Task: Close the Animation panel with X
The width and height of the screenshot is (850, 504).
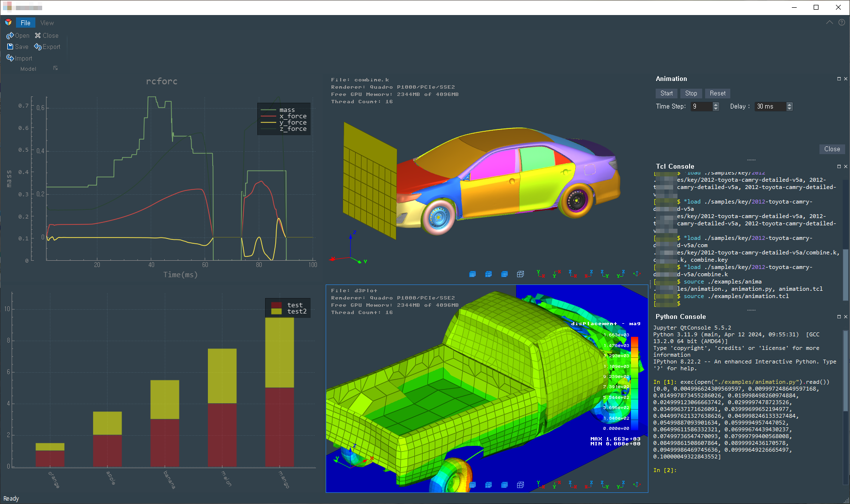Action: pos(846,79)
